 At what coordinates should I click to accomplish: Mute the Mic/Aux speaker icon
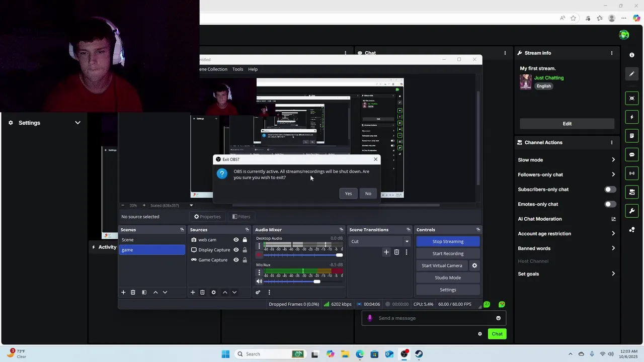pyautogui.click(x=259, y=282)
